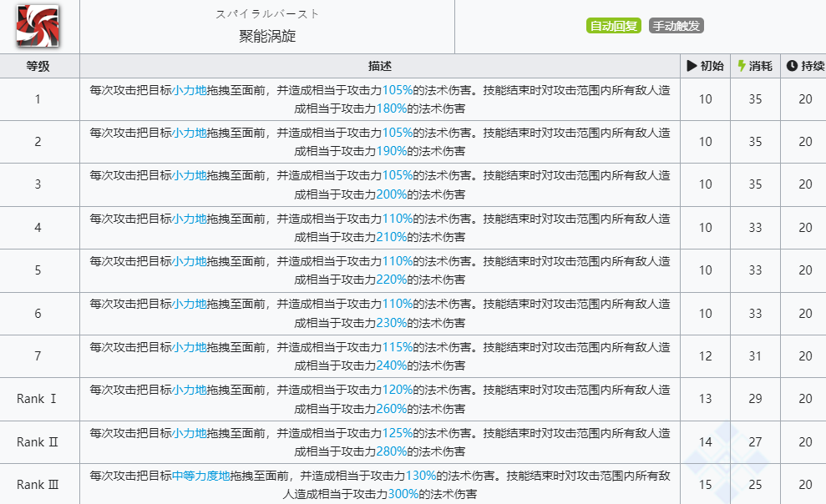Select level 5 cell
The width and height of the screenshot is (826, 504).
[39, 270]
